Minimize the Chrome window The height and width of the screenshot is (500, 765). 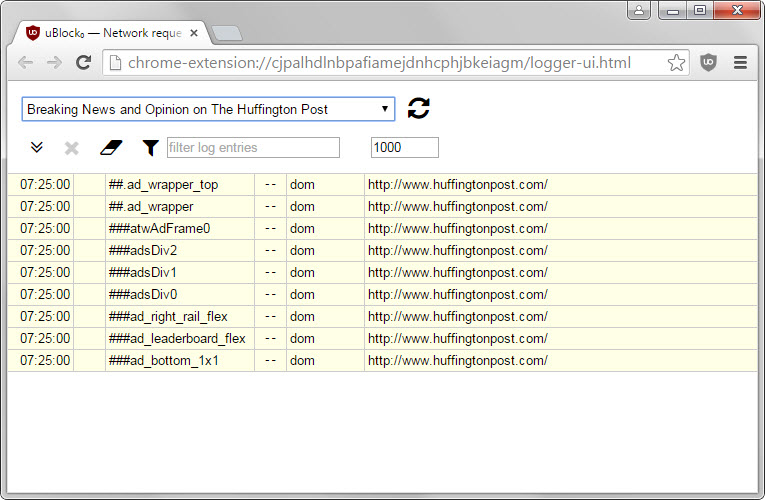point(673,10)
